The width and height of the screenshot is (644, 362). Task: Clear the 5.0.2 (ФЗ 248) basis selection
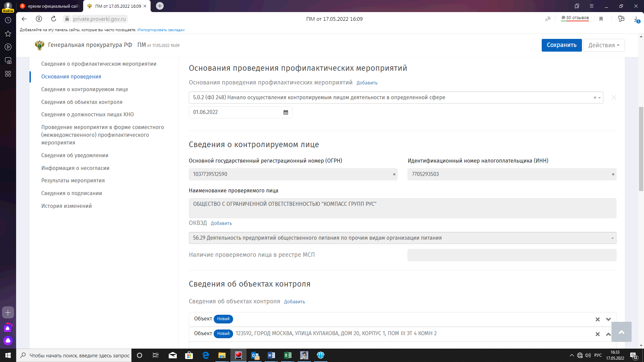(595, 98)
